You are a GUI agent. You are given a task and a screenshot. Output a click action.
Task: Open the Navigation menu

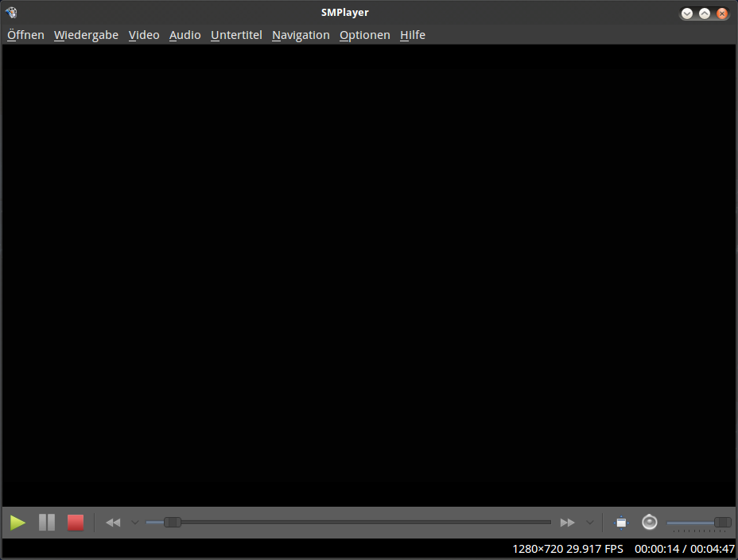pyautogui.click(x=301, y=35)
